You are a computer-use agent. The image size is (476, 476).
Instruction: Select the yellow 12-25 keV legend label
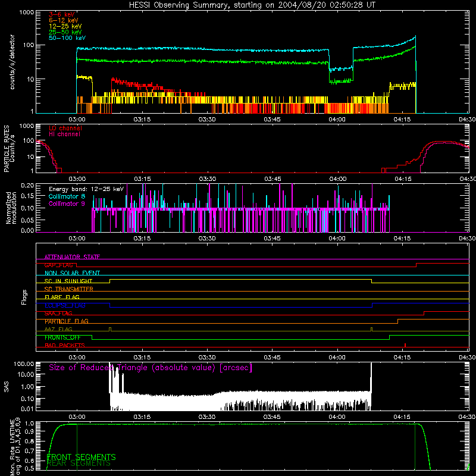[x=65, y=26]
